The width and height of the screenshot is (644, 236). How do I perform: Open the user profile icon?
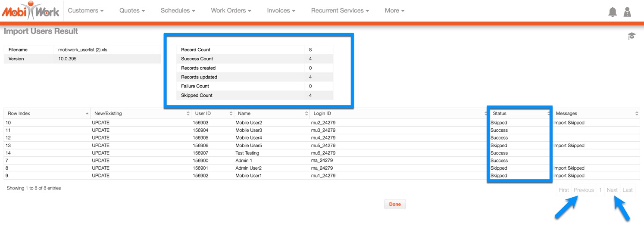coord(627,12)
